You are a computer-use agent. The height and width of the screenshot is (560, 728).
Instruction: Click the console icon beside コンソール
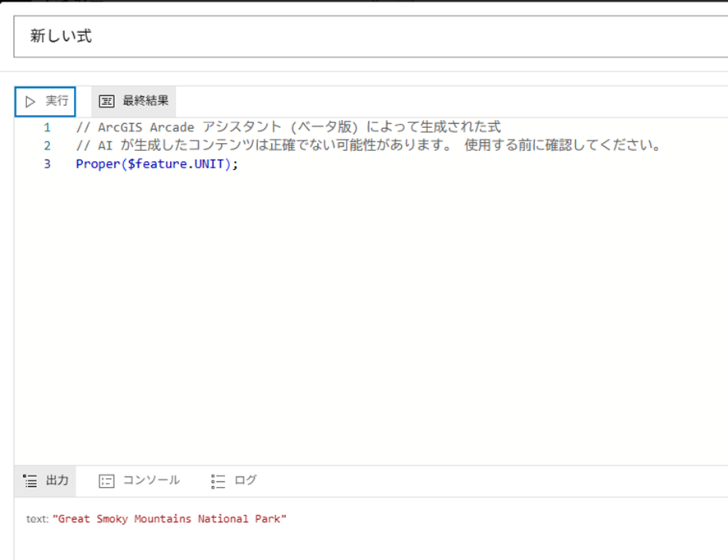(106, 480)
